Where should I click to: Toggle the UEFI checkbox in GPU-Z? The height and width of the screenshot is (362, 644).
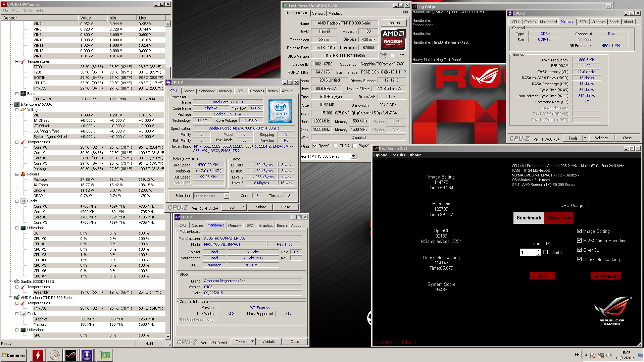393,56
